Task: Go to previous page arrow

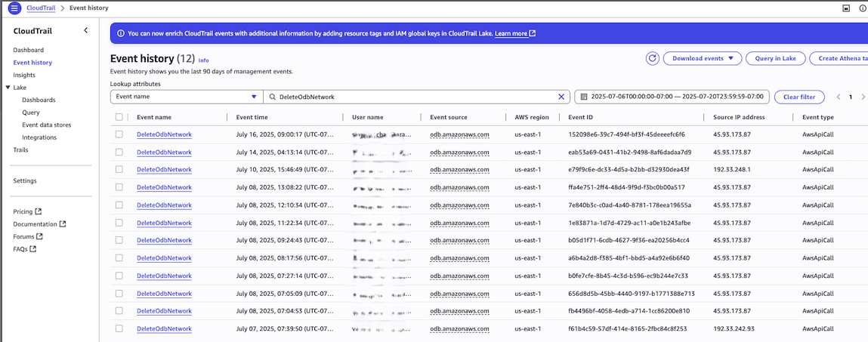Action: [x=838, y=97]
